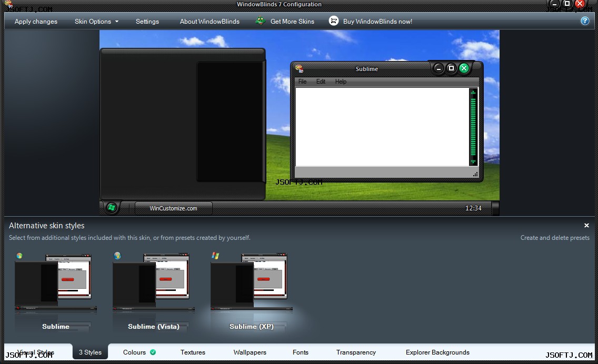
Task: Open help via blue question mark icon
Action: [585, 21]
